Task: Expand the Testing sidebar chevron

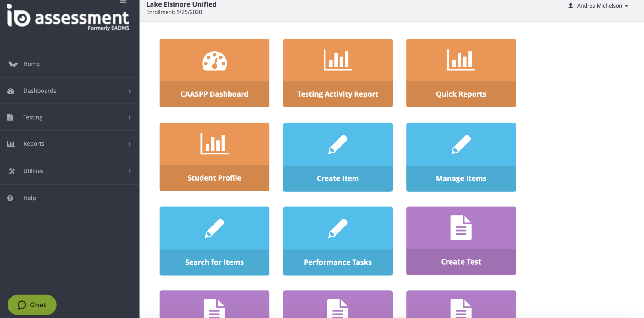Action: pyautogui.click(x=130, y=118)
